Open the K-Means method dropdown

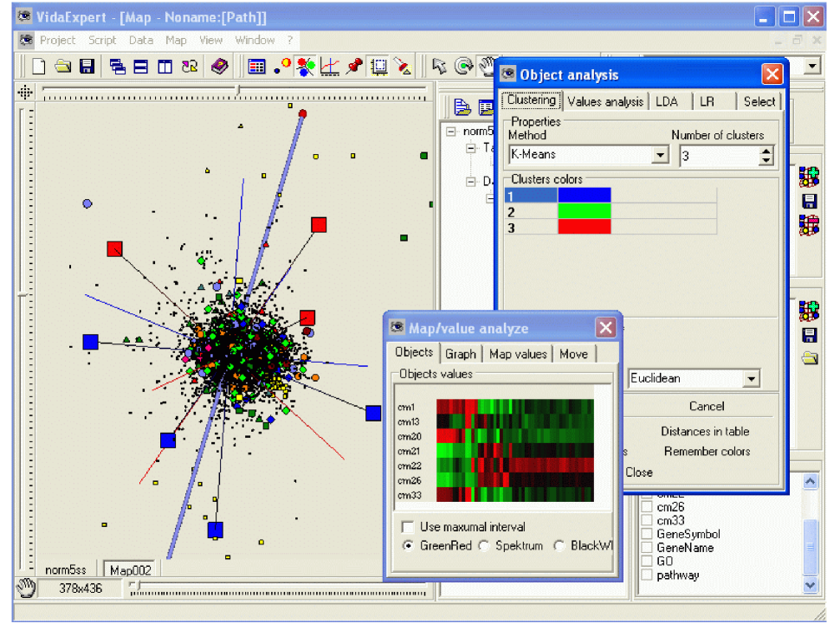click(660, 156)
